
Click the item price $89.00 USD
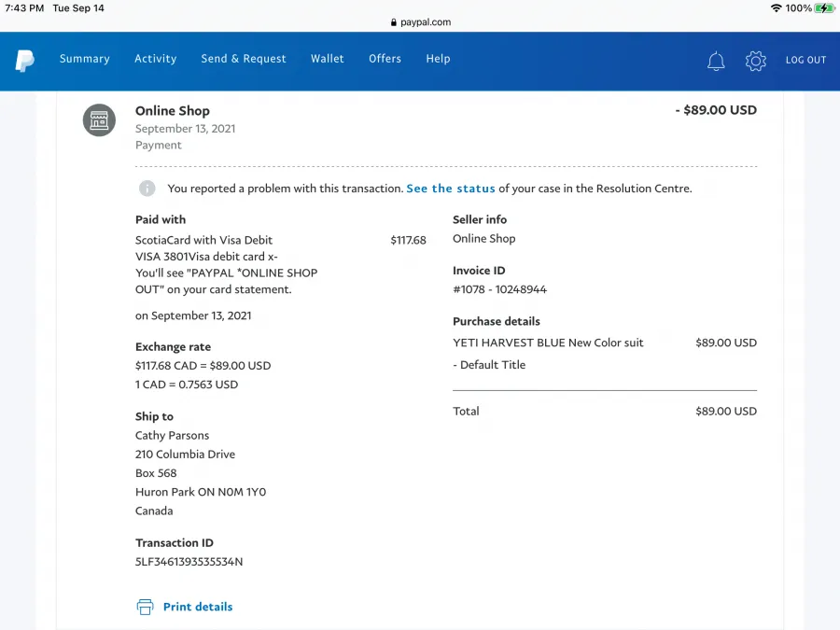pyautogui.click(x=726, y=343)
